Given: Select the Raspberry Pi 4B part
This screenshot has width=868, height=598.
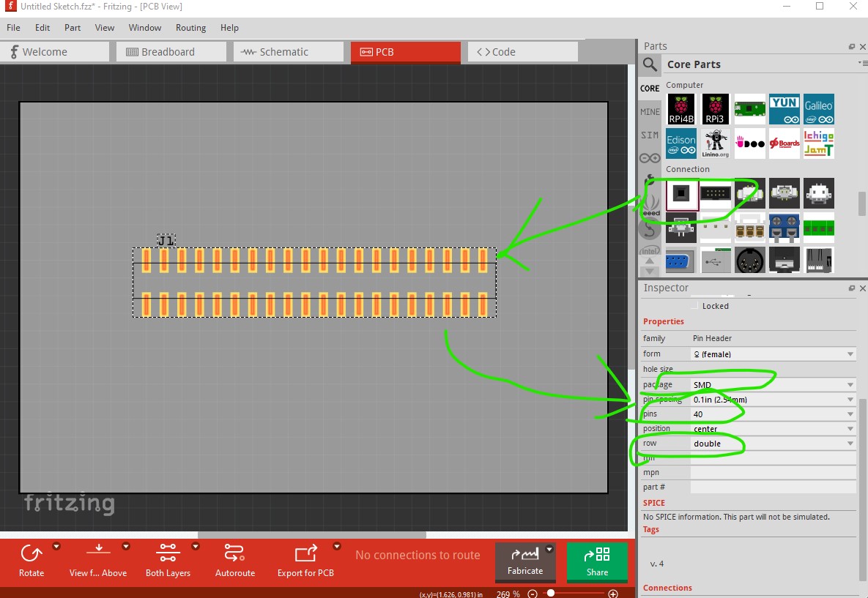Looking at the screenshot, I should (x=681, y=109).
